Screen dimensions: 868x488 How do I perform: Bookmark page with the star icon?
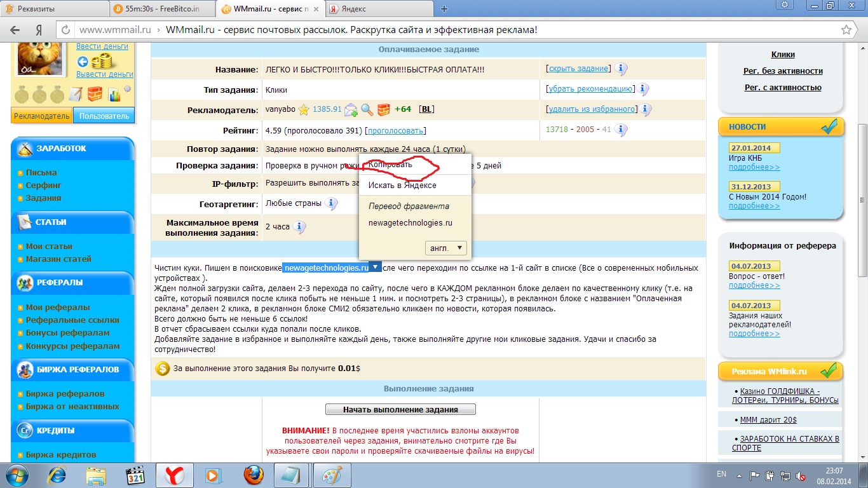[x=846, y=30]
